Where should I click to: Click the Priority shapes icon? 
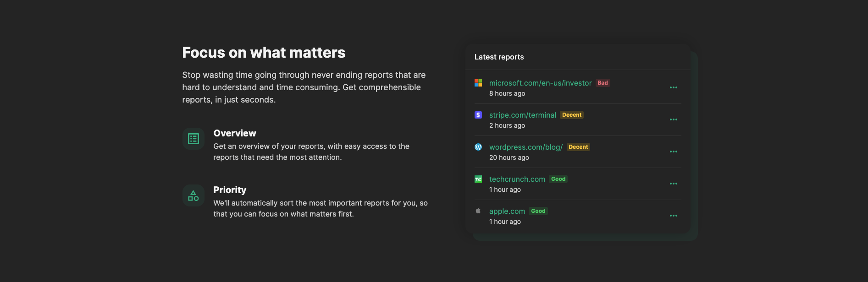point(194,195)
